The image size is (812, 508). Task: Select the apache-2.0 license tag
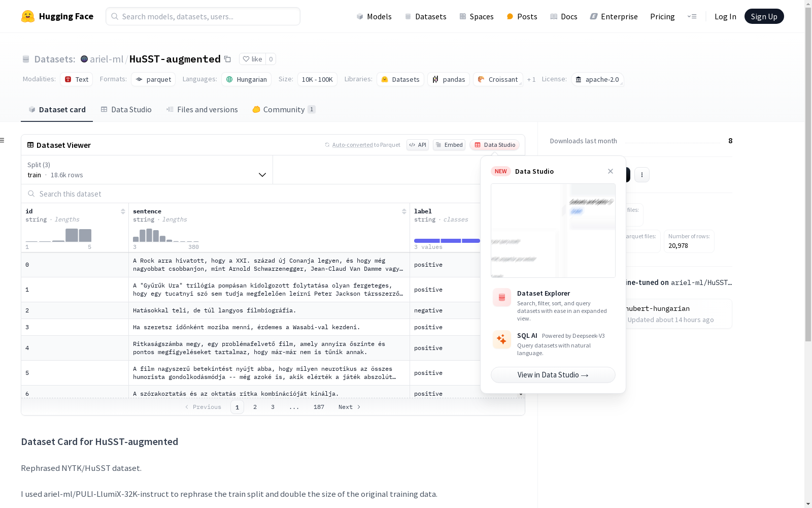[597, 79]
